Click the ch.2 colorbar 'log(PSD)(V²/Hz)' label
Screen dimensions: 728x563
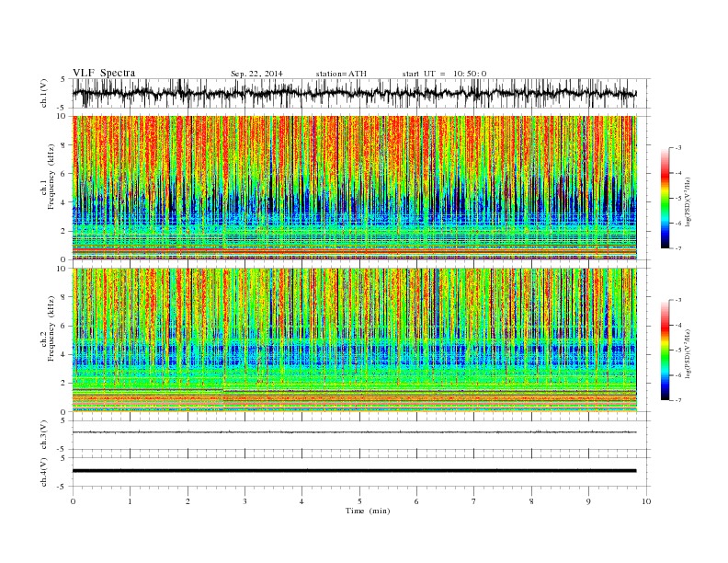click(688, 353)
